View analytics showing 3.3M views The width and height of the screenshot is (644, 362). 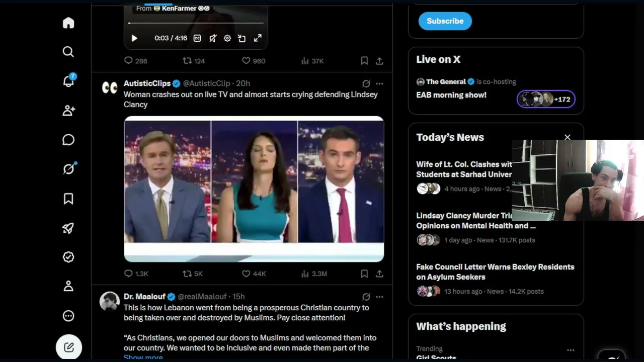tap(314, 274)
